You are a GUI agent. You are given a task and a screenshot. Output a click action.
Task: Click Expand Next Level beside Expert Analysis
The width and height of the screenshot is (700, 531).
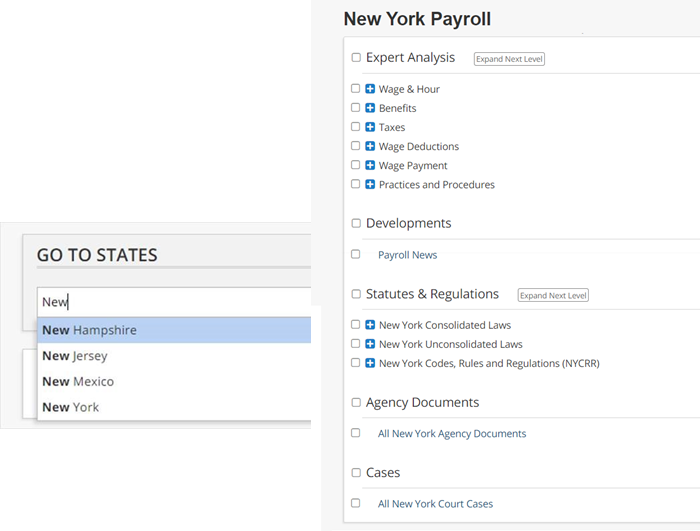[x=509, y=59]
